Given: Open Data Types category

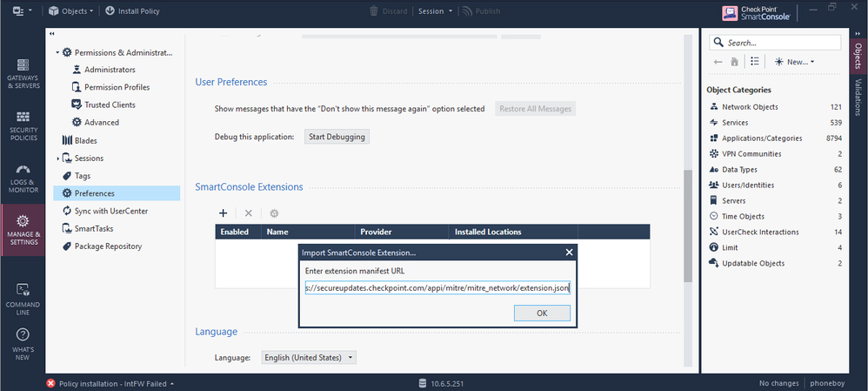Looking at the screenshot, I should point(775,170).
